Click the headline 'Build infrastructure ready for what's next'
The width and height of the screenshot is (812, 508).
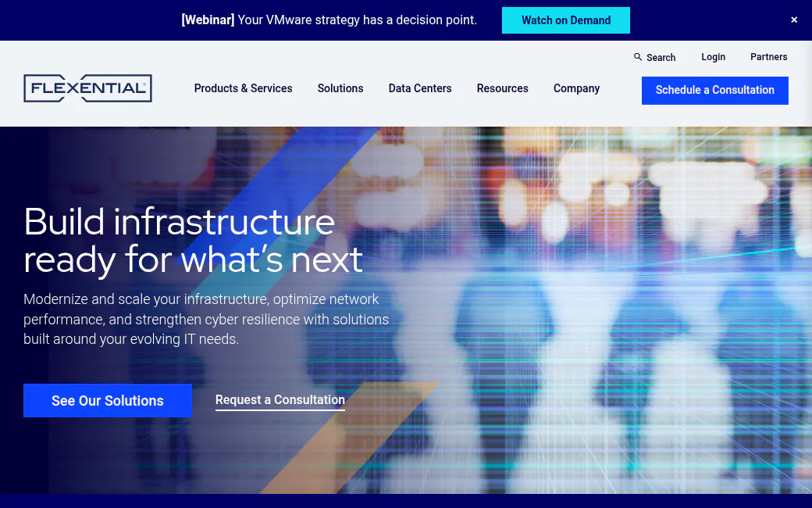click(193, 241)
